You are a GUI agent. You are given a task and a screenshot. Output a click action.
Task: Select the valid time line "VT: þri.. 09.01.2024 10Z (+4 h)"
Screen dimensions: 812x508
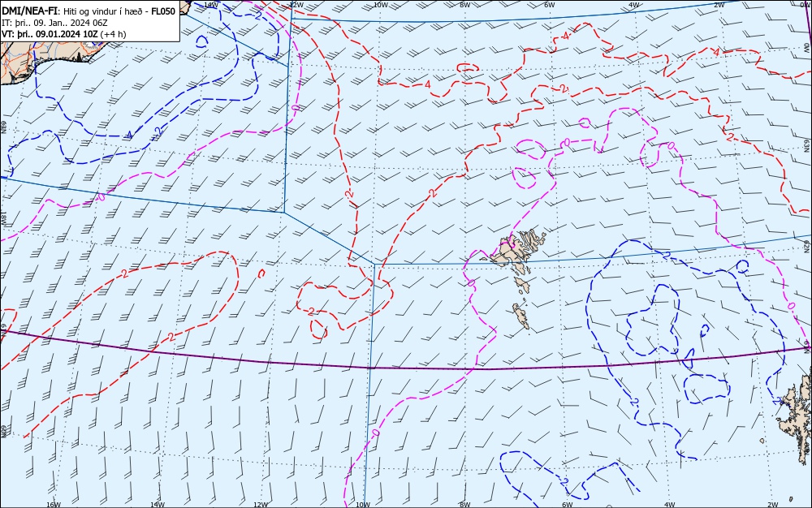point(63,34)
